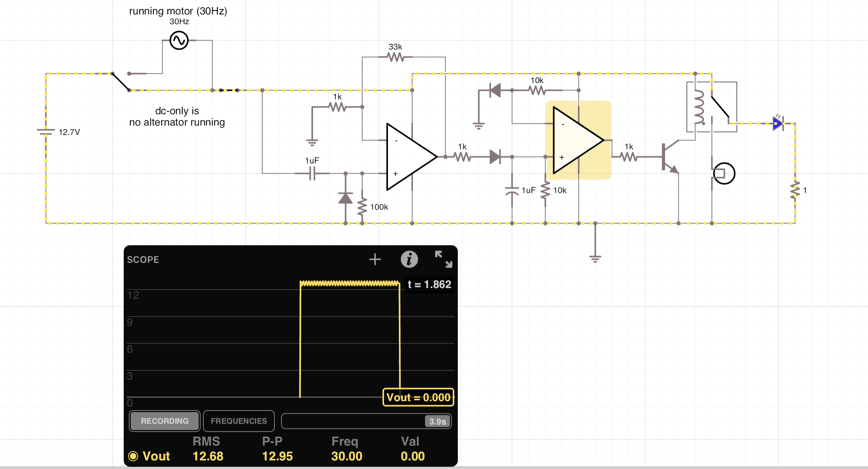Select the 1 ohm load resistor

(795, 190)
